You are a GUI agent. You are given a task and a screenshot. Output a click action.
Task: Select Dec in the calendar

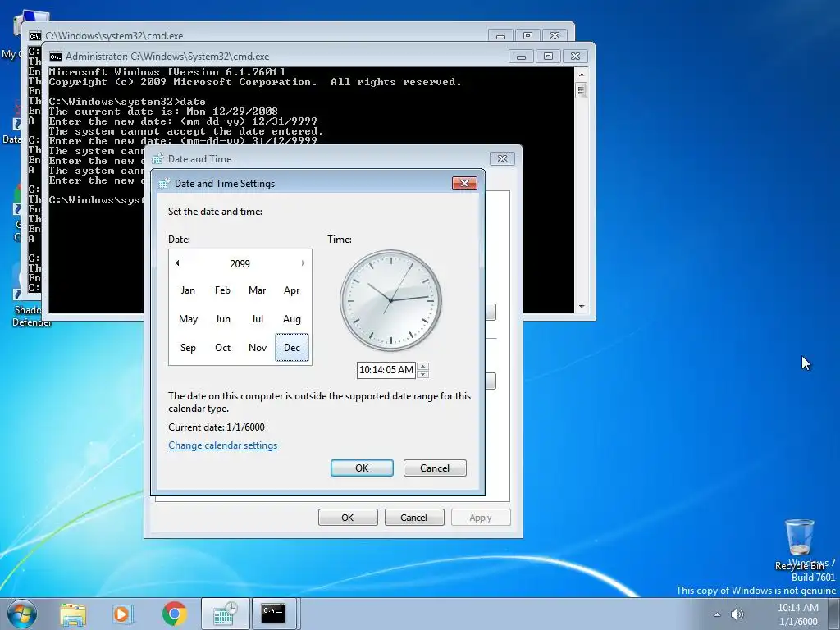tap(291, 348)
